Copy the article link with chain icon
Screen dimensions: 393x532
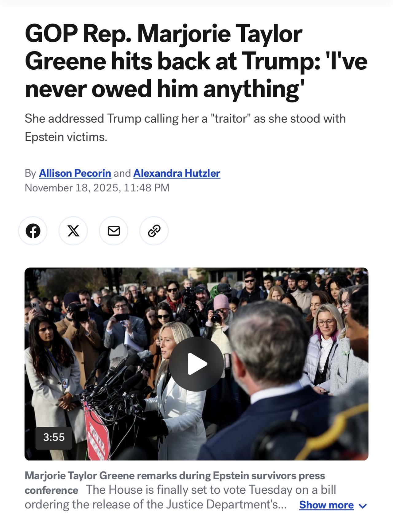[154, 231]
